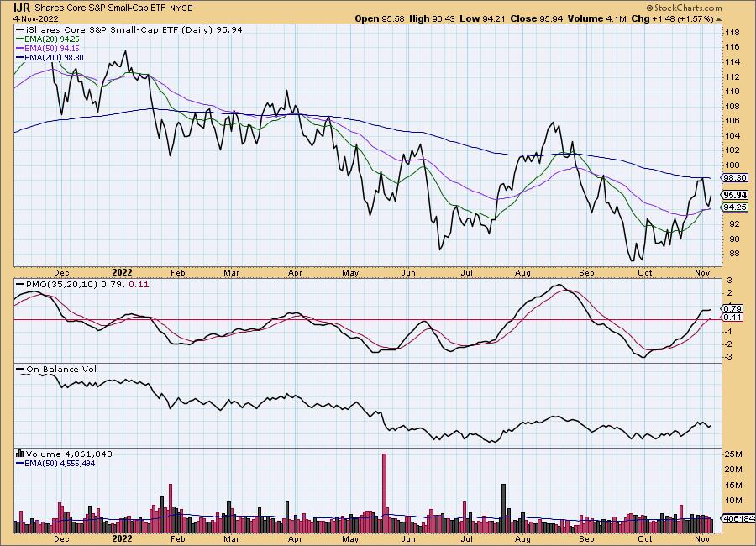Click the volume bars icon beside Volume
756x546 pixels.
tap(20, 454)
